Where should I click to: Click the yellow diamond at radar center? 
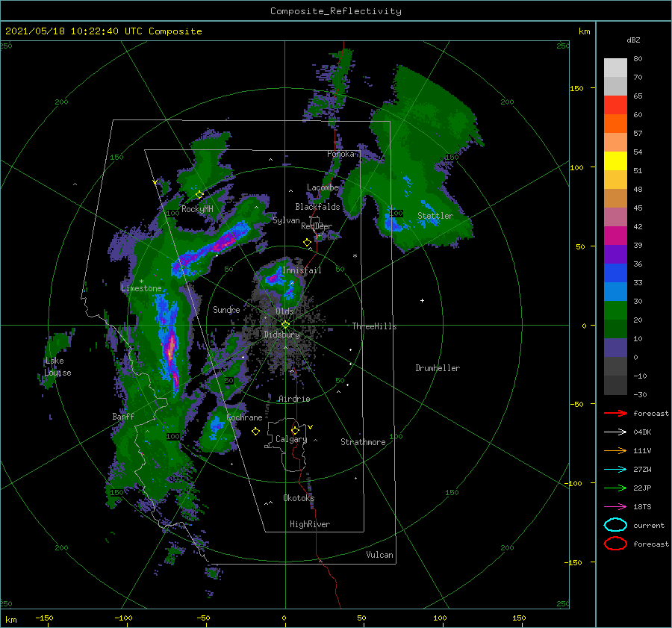point(285,325)
